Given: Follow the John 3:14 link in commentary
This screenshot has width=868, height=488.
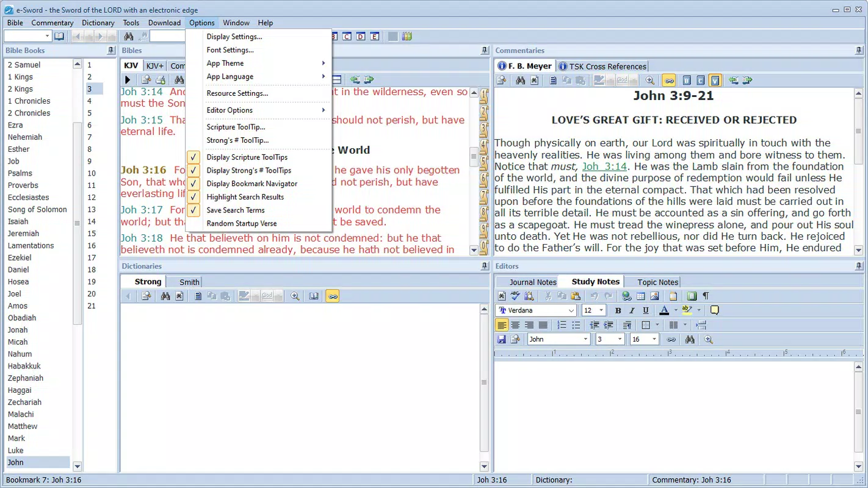Looking at the screenshot, I should [604, 167].
